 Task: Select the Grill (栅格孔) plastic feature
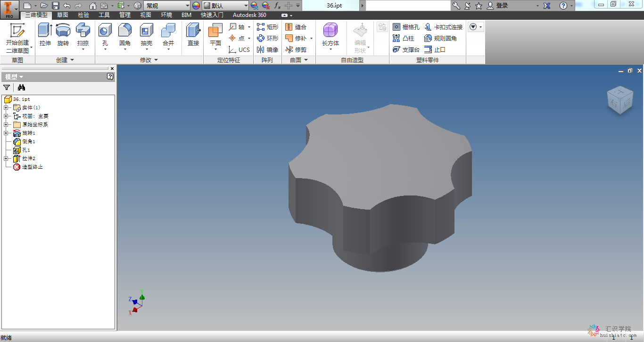[x=406, y=27]
